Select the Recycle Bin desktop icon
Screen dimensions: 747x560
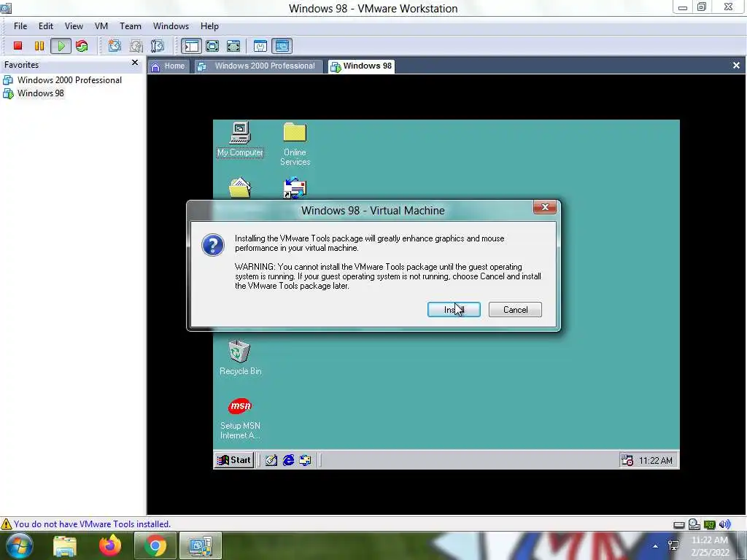(239, 358)
